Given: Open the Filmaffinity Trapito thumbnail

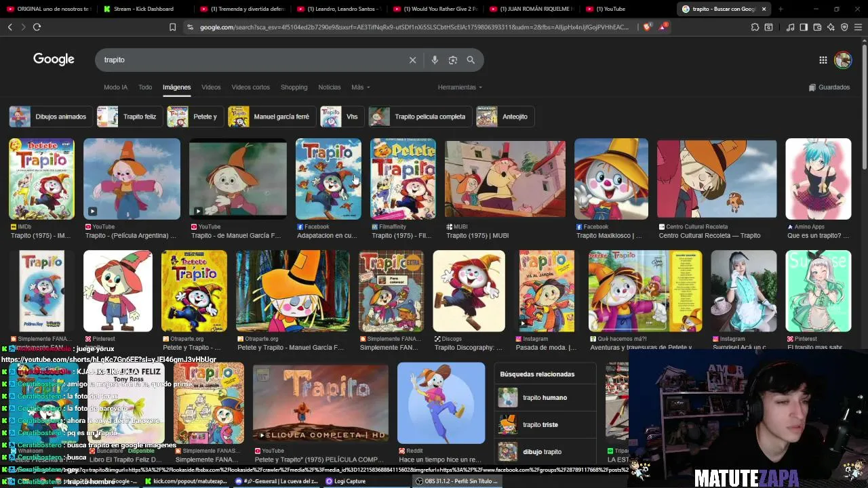Looking at the screenshot, I should [x=403, y=179].
